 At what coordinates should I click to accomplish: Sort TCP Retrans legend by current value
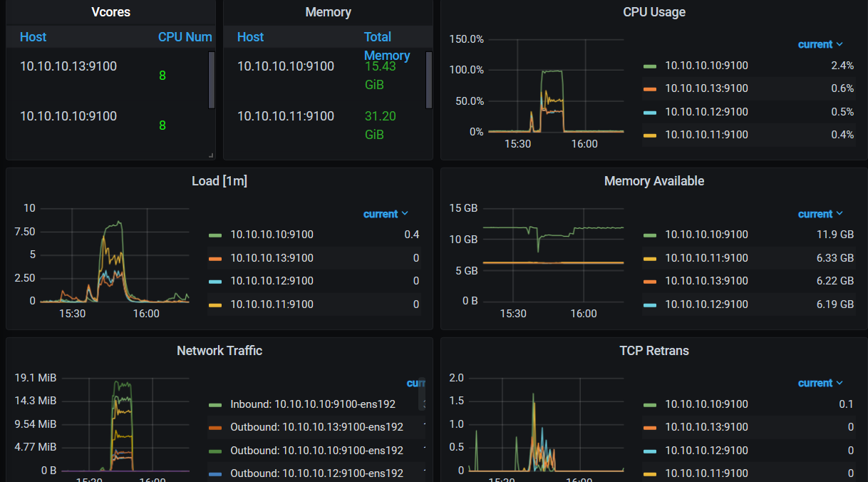click(820, 383)
